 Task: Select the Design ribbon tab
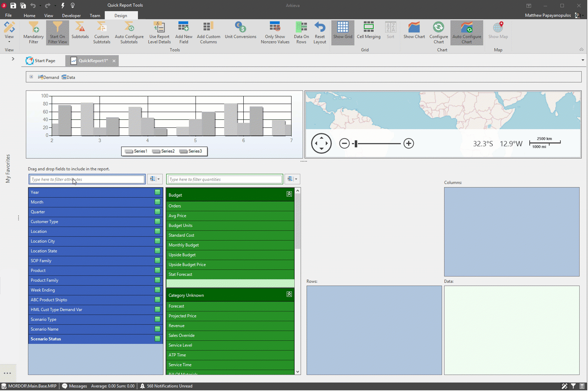tap(121, 16)
